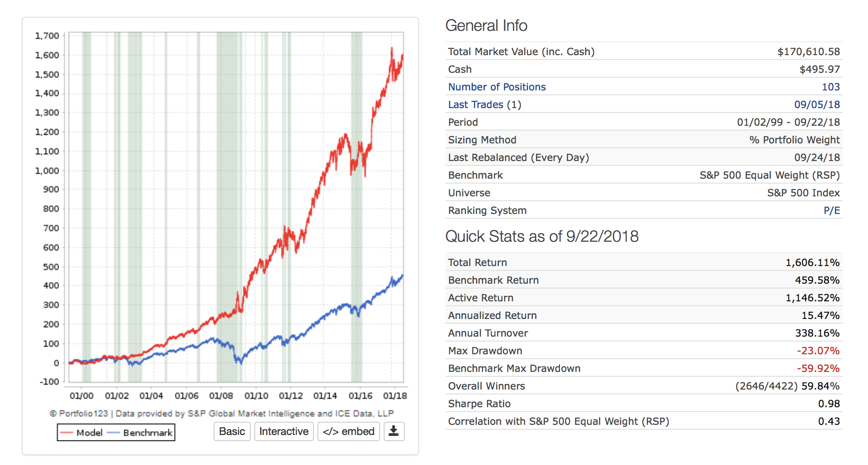Open the Number of Positions link
The image size is (868, 465).
[497, 87]
